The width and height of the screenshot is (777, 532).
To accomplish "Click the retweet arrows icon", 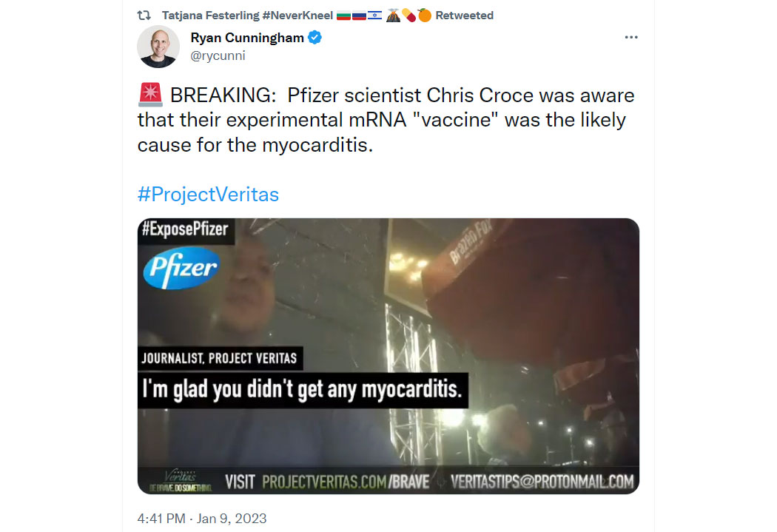I will pos(144,16).
